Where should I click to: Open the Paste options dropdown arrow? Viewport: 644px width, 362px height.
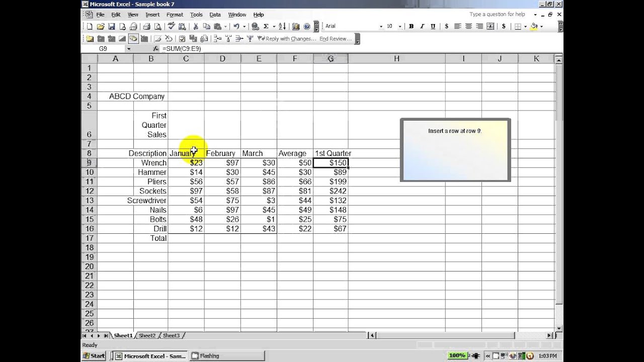(x=225, y=27)
